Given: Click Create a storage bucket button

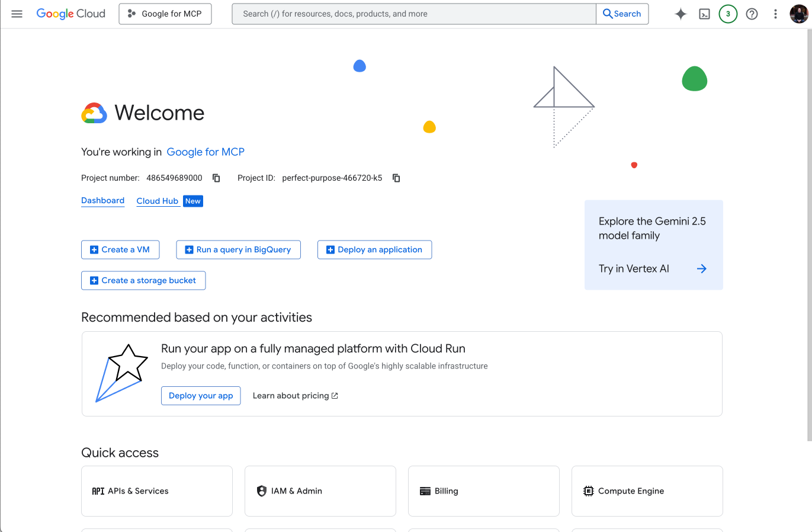Looking at the screenshot, I should (143, 280).
